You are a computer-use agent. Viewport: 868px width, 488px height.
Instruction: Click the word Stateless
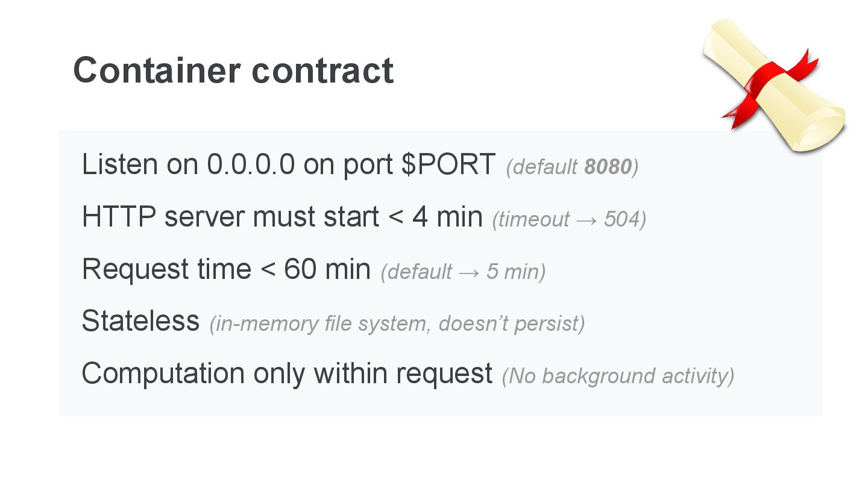140,321
